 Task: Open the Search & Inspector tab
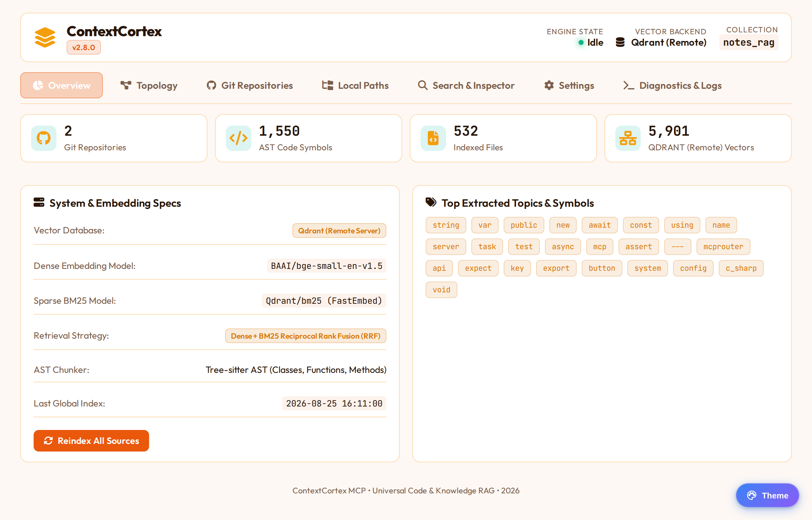point(466,85)
